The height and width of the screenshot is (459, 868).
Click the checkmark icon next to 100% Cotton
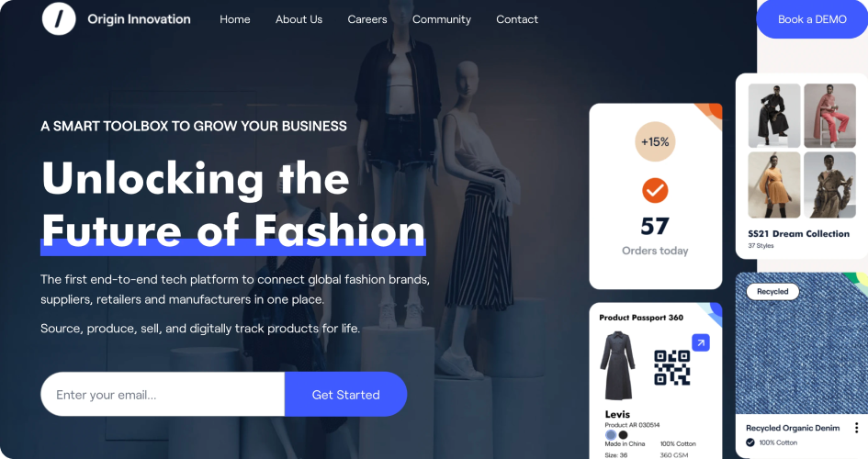[750, 442]
